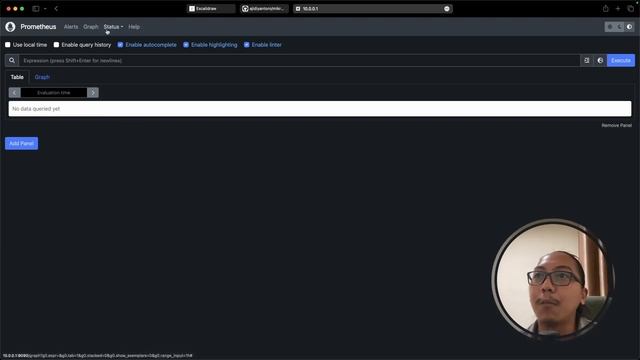640x360 pixels.
Task: Focus the Expression input field
Action: 299,60
